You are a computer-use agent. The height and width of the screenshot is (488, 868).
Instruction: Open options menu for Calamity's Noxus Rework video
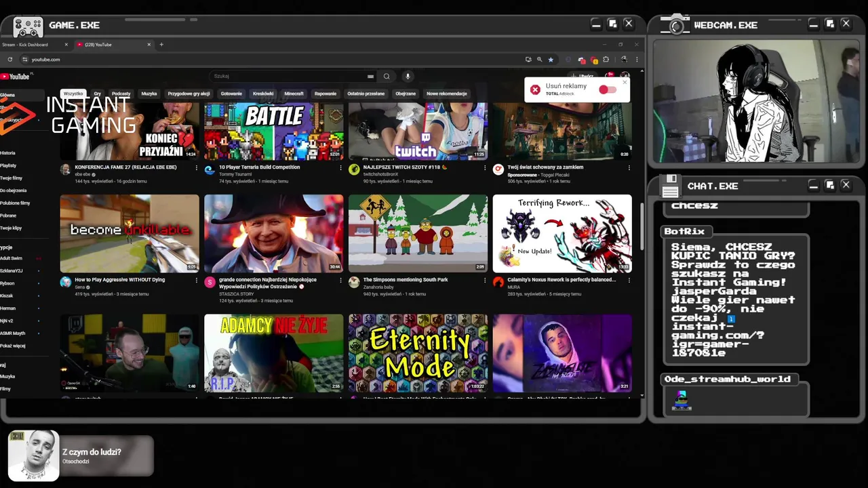[629, 280]
